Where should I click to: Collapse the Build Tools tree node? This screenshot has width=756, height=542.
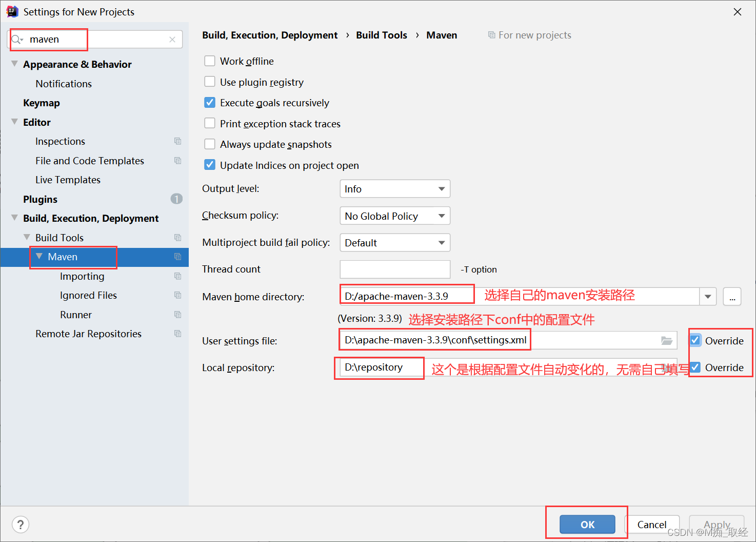pyautogui.click(x=27, y=237)
